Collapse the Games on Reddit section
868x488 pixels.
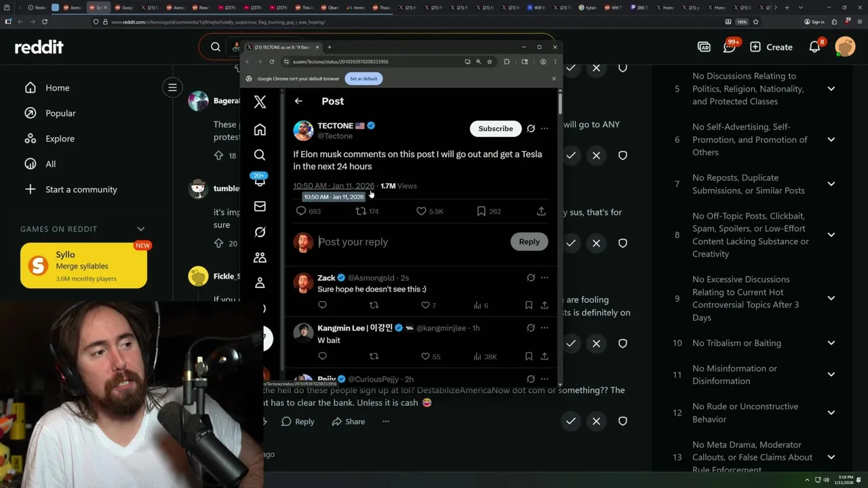tap(141, 229)
